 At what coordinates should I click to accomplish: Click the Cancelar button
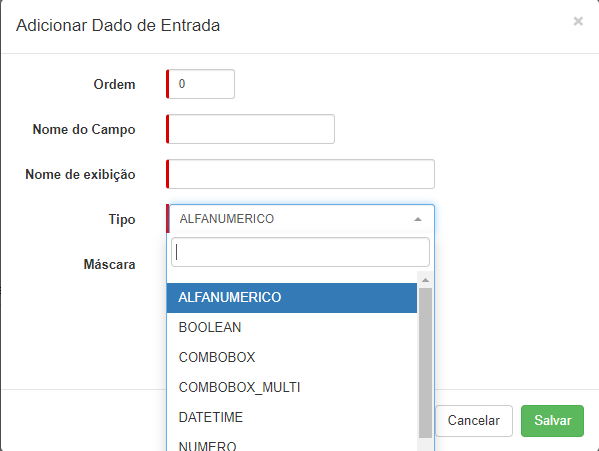[474, 420]
